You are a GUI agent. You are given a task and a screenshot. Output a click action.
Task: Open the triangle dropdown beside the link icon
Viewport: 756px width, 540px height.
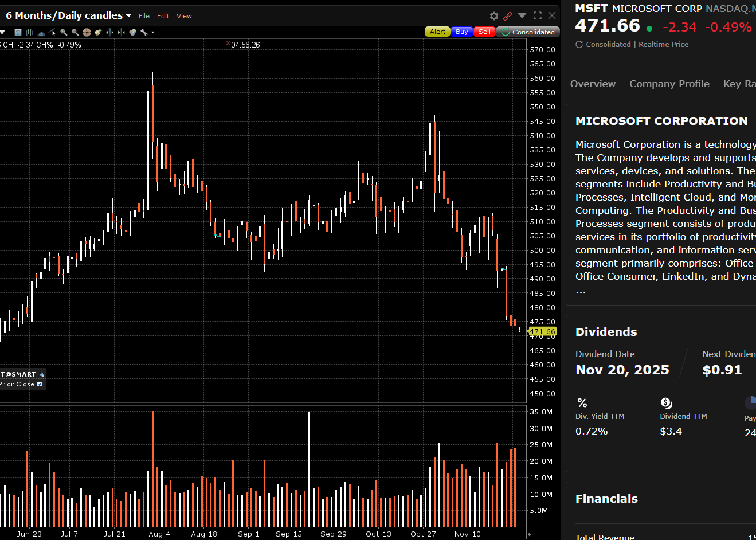pyautogui.click(x=522, y=16)
